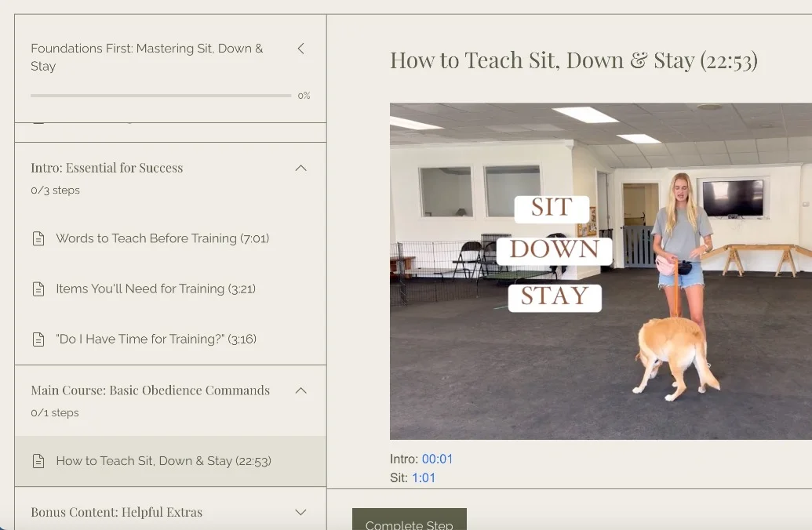The image size is (812, 530).
Task: Play the Sit Down Stay lesson video
Action: click(x=601, y=270)
